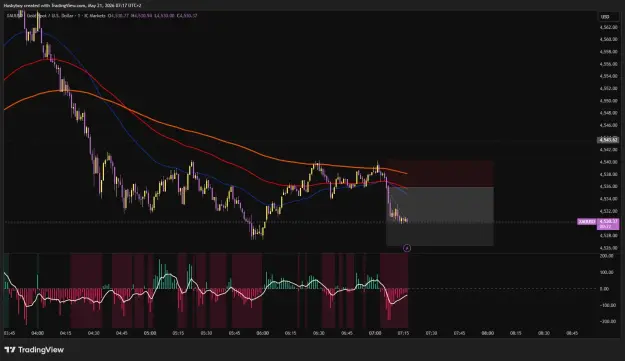This screenshot has width=625, height=361.
Task: Click the purple XAUUSD symbol tag on price line
Action: click(587, 222)
